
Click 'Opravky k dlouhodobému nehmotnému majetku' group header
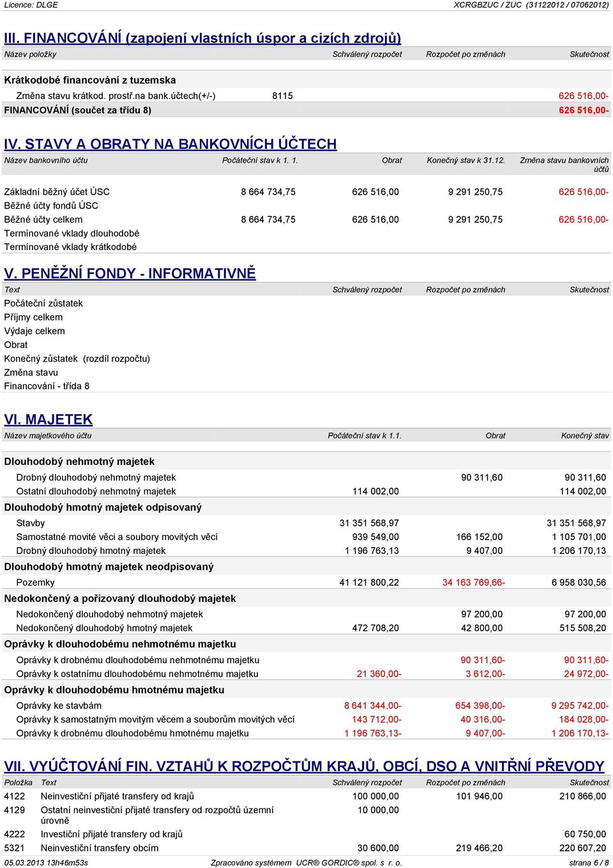coord(120,644)
